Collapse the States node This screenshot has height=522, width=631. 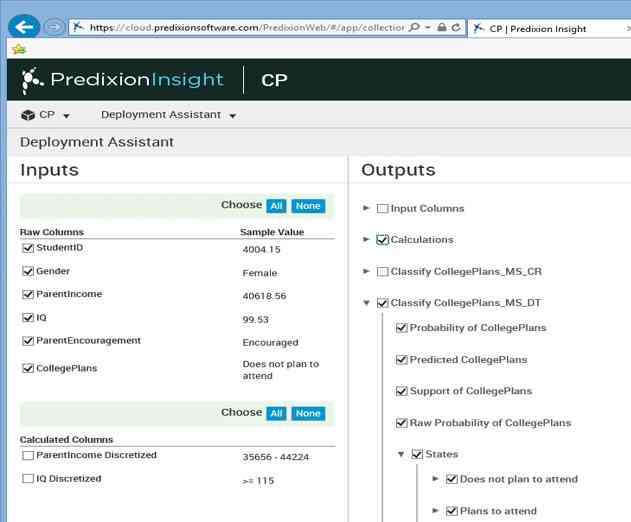click(x=401, y=454)
